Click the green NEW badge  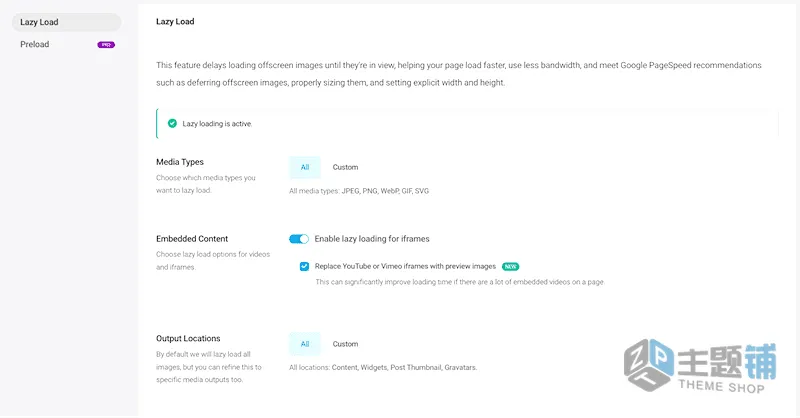click(510, 266)
